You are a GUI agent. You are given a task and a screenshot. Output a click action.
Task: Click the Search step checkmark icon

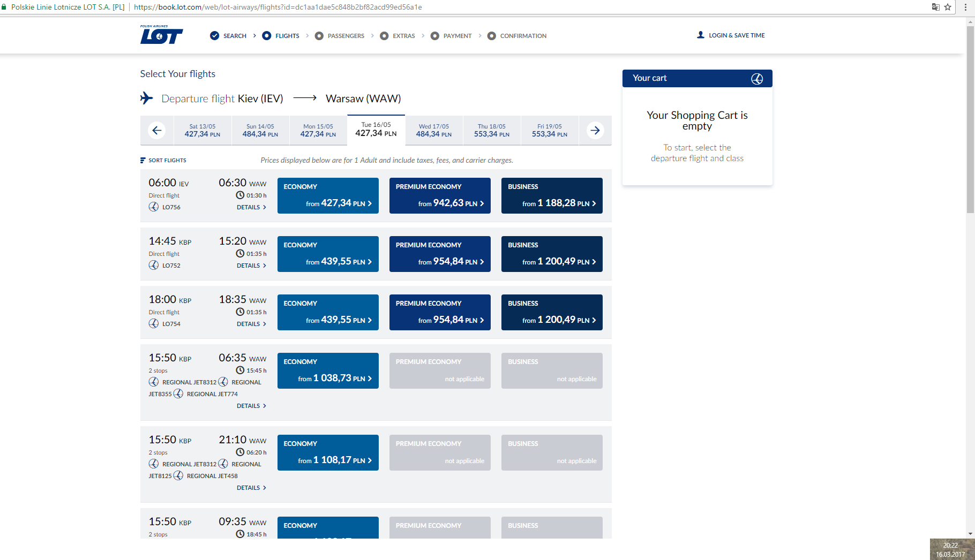214,35
